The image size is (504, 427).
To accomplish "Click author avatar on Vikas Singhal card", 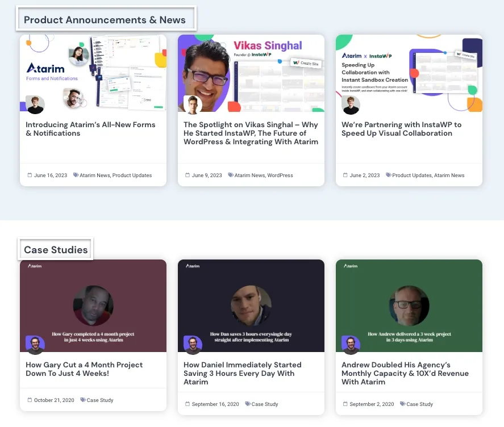I will [193, 105].
